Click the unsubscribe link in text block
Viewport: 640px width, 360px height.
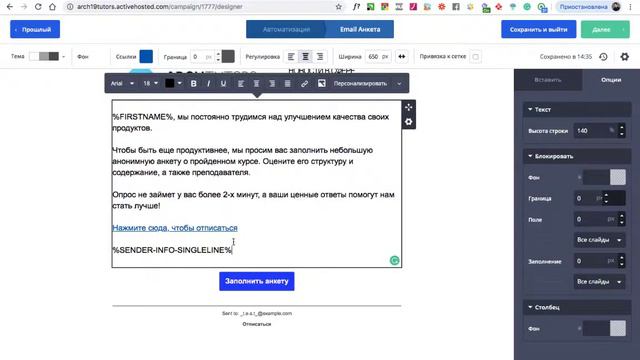(175, 228)
